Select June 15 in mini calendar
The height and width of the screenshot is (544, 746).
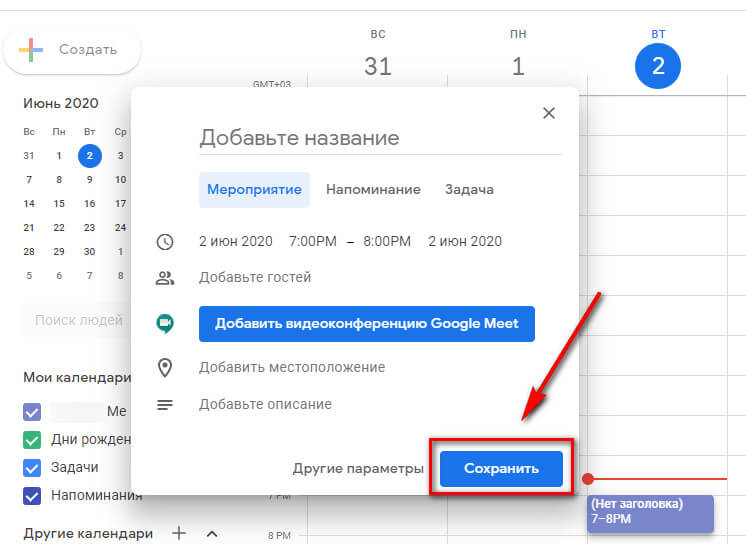59,204
